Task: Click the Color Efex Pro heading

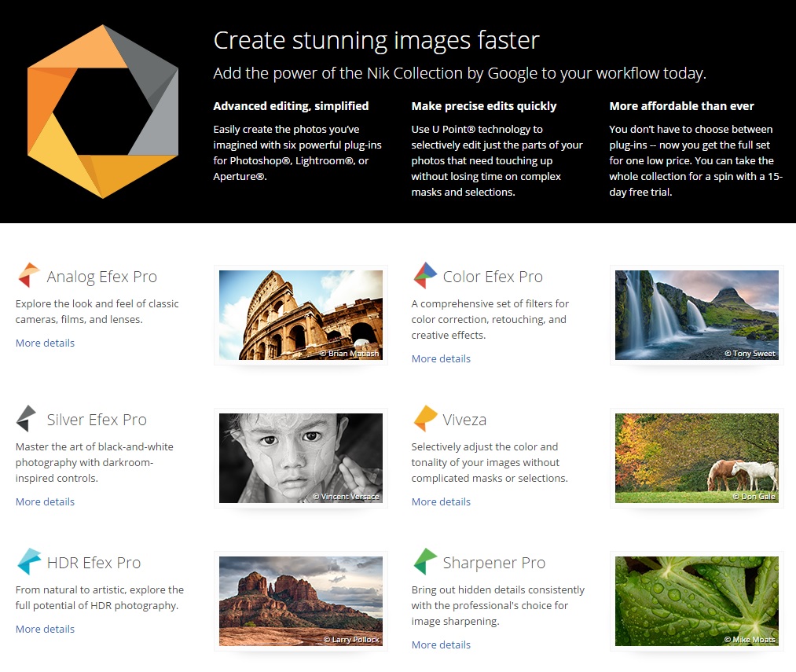Action: [493, 277]
